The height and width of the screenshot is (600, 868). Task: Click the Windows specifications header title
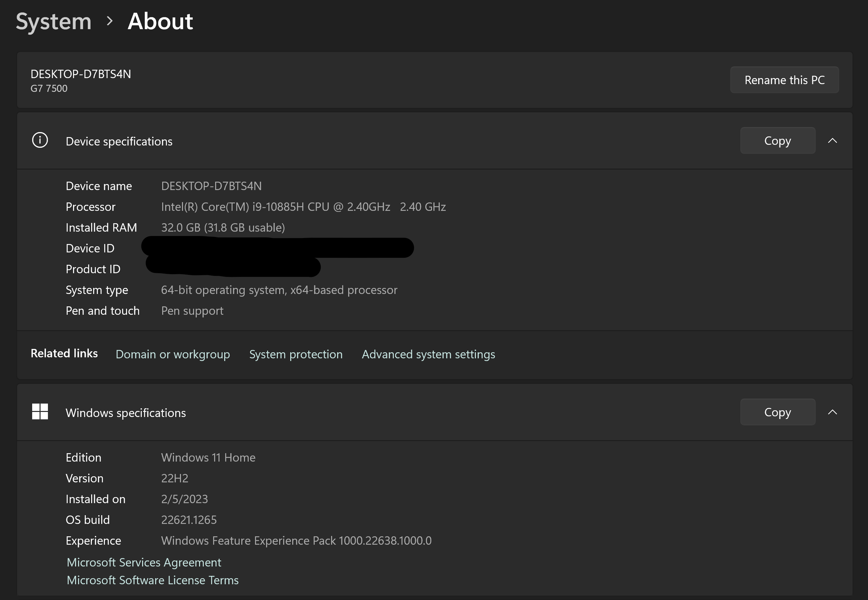[x=126, y=413]
